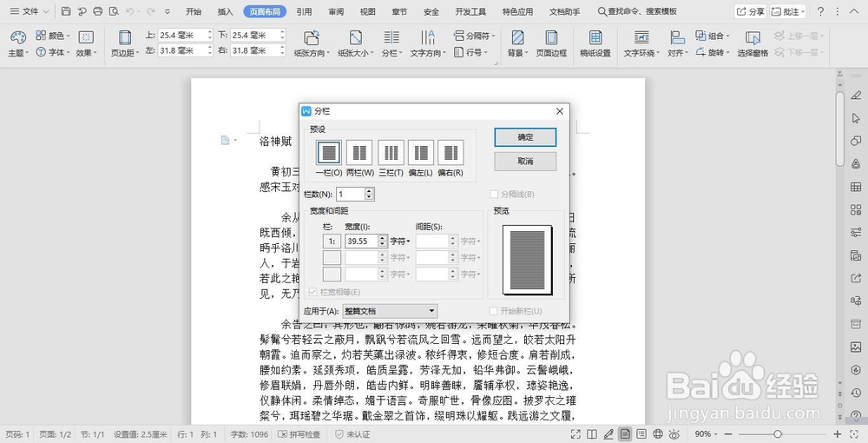Click the top margin 上 input field
Viewport: 868px width, 443px height.
(182, 35)
